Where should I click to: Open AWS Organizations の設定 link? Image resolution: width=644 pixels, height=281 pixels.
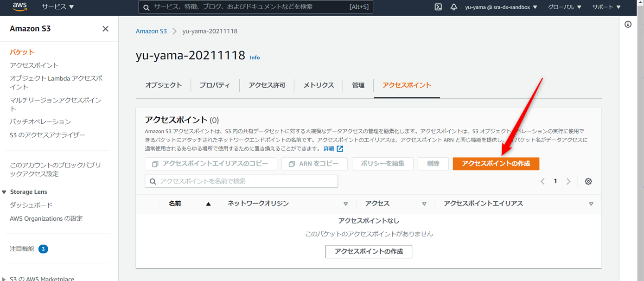[46, 218]
